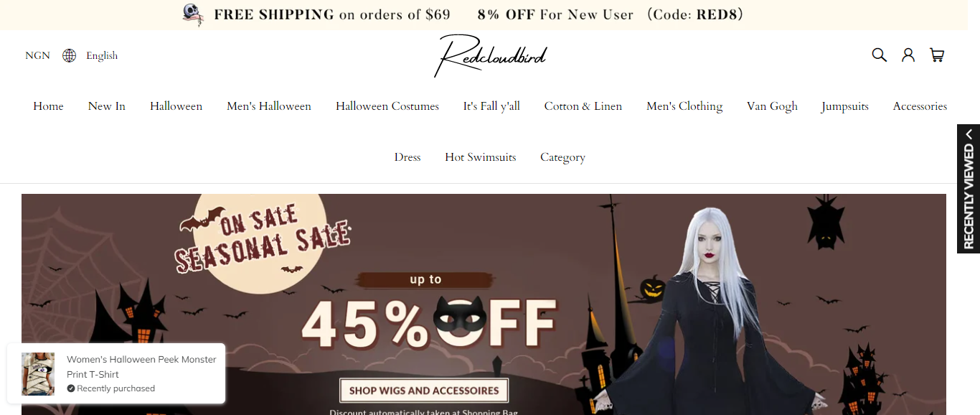Open the English language selector
Viewport: 980px width, 415px height.
coord(102,55)
